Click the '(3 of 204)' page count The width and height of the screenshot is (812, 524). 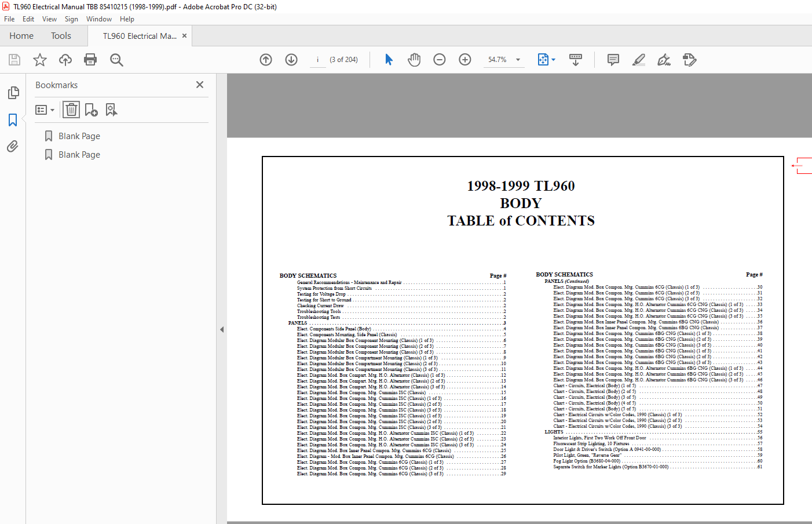(343, 60)
